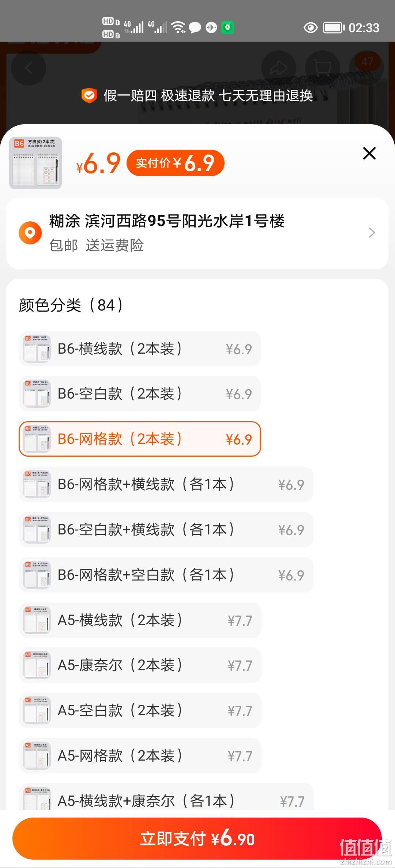Expand the delivery address chevron
Image resolution: width=395 pixels, height=868 pixels.
coord(372,233)
